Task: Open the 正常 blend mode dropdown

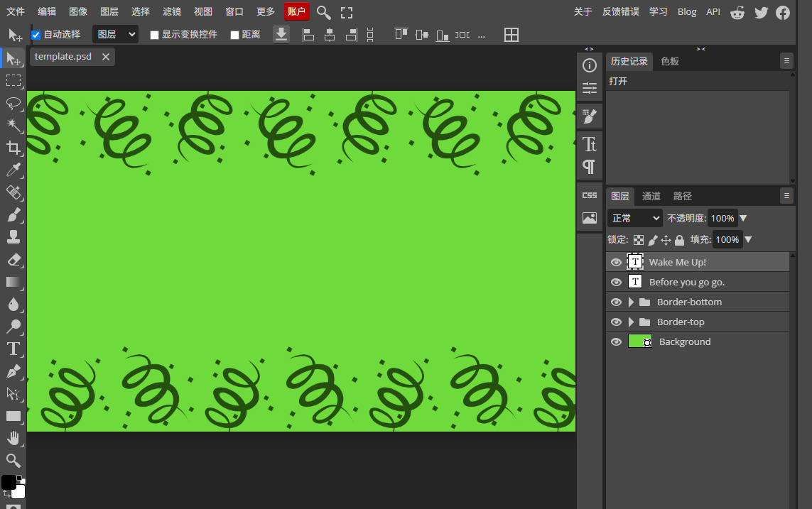Action: click(635, 218)
